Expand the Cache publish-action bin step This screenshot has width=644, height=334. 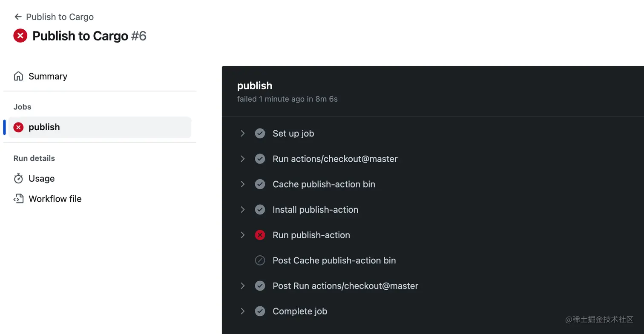point(242,184)
